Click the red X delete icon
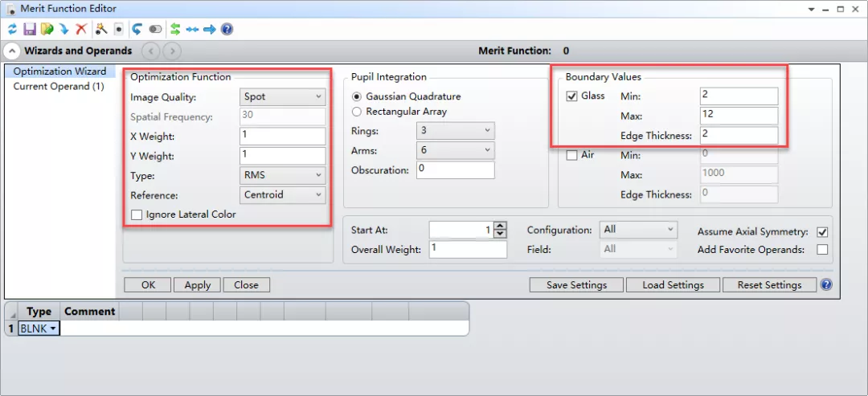 (81, 29)
